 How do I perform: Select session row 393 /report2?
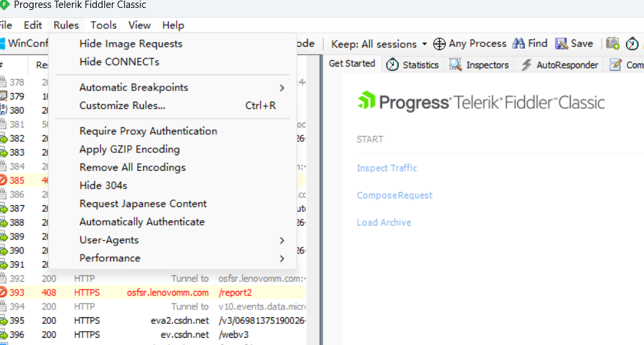(153, 292)
